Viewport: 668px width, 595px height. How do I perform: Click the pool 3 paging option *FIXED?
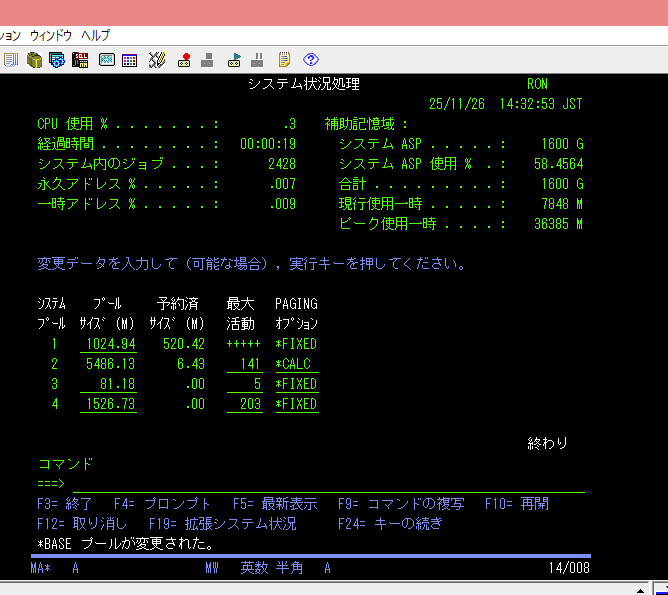coord(297,384)
